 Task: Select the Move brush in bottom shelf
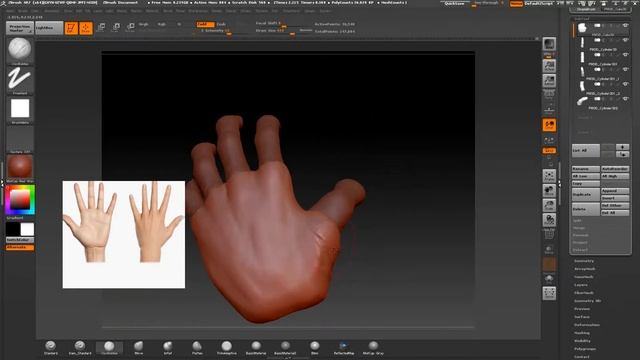tap(139, 348)
